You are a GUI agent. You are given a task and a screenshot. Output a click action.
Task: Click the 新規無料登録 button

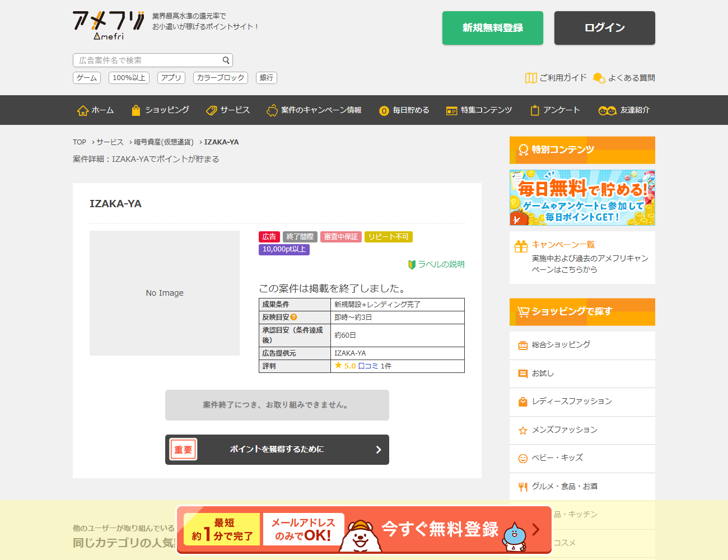pos(493,28)
